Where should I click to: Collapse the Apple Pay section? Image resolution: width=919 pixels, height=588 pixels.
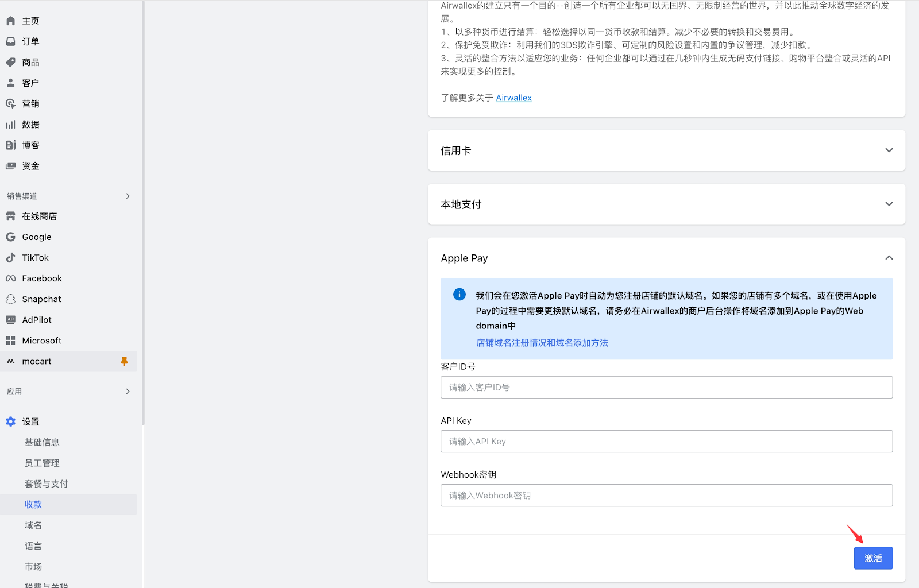click(x=889, y=258)
